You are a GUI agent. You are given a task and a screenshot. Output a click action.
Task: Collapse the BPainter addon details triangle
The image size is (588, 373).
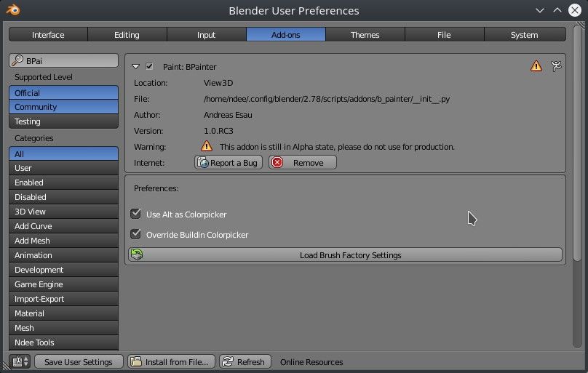pos(136,67)
